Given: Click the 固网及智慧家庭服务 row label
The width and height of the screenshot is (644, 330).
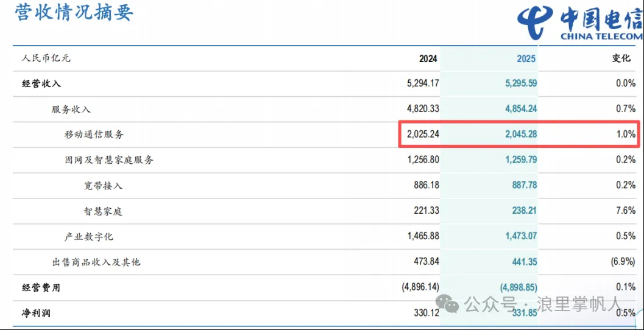Looking at the screenshot, I should click(x=109, y=160).
